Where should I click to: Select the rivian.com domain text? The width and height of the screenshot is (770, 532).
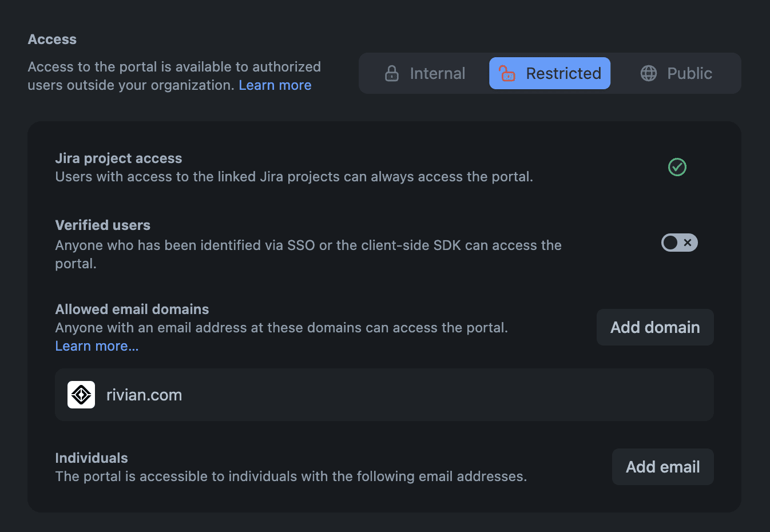144,395
